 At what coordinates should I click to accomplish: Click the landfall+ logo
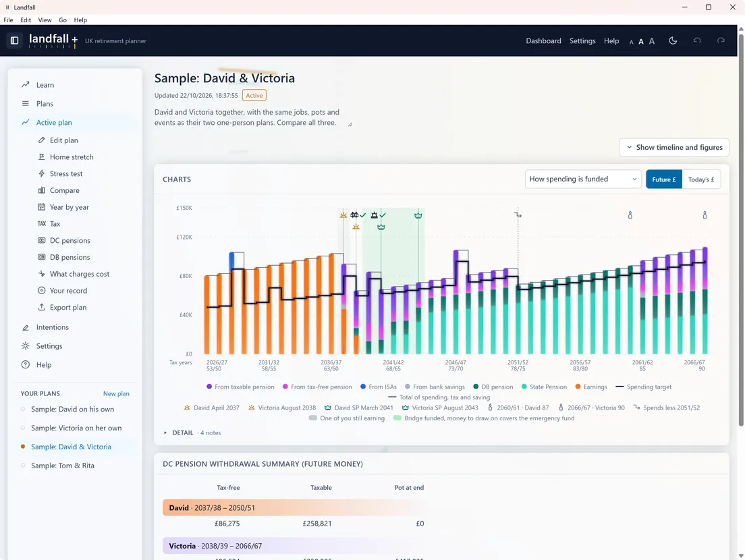(53, 40)
